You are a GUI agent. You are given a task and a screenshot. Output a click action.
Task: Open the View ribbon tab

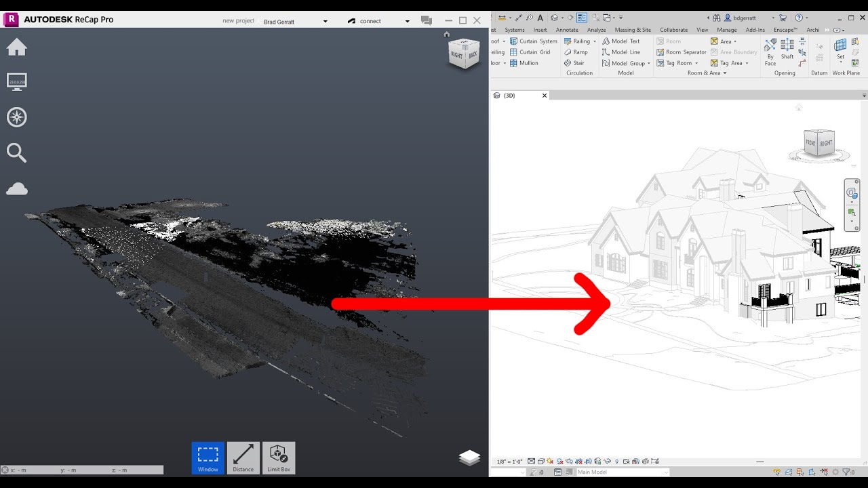tap(703, 30)
